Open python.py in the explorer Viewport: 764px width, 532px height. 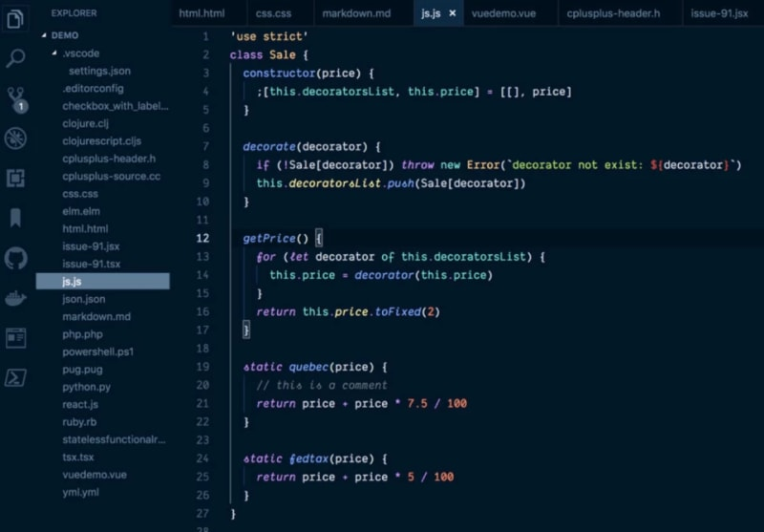pyautogui.click(x=86, y=386)
